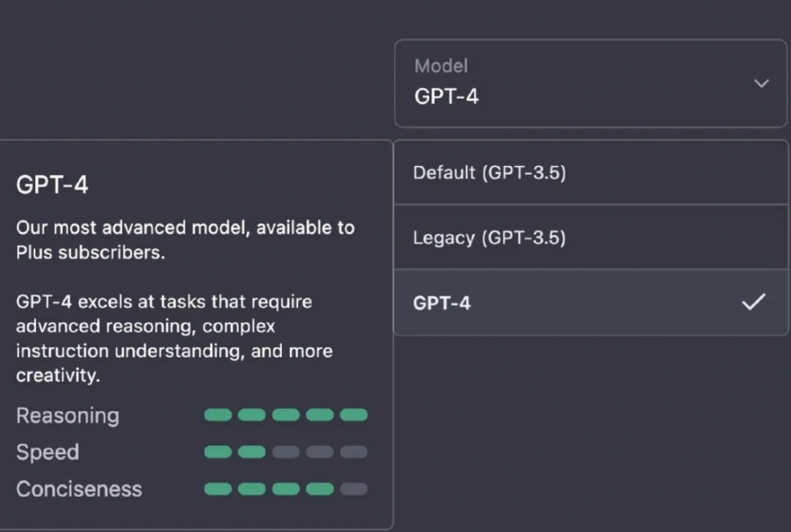Click the gray Conciseness pip
The width and height of the screenshot is (791, 532).
coord(354,489)
